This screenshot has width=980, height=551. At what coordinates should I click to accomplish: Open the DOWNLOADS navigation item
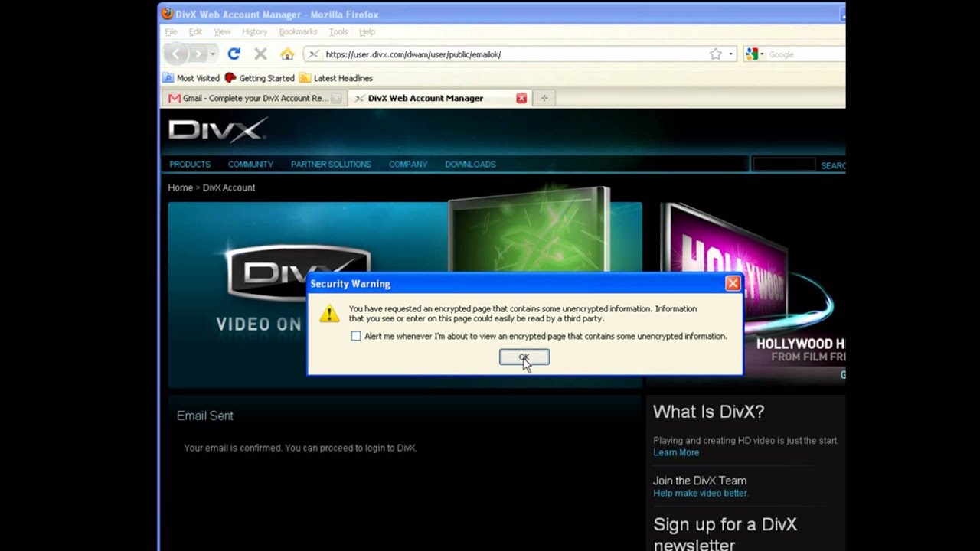click(470, 165)
